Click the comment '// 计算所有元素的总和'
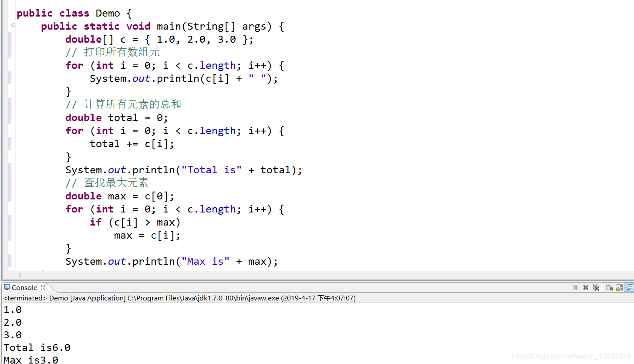 coord(123,104)
